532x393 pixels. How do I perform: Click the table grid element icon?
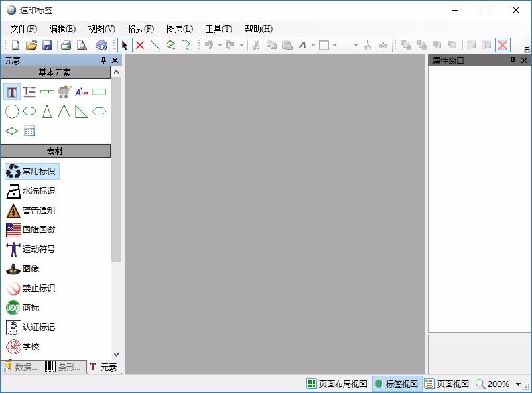pyautogui.click(x=29, y=131)
